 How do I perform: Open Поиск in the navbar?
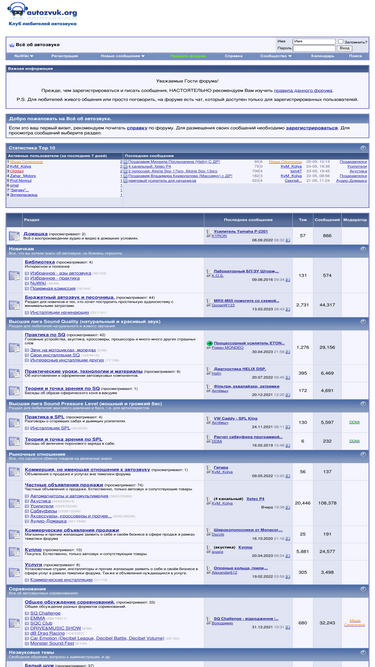coord(355,56)
